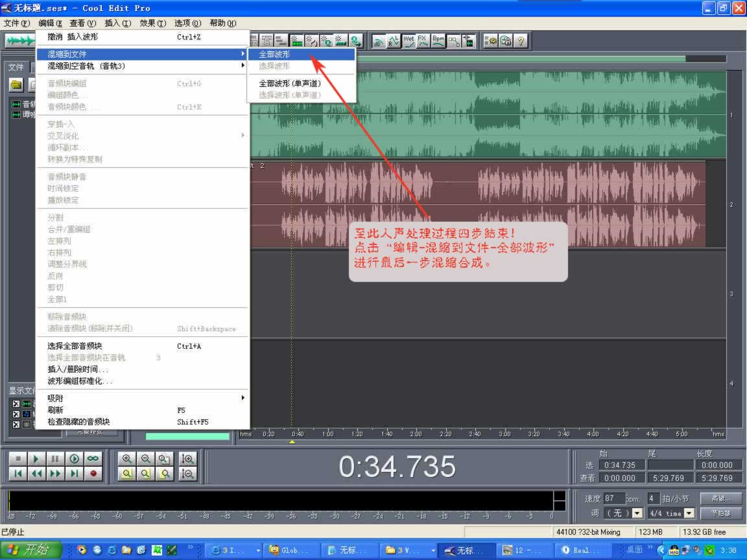Click the circled play to end button
This screenshot has height=560, width=747.
tap(75, 459)
